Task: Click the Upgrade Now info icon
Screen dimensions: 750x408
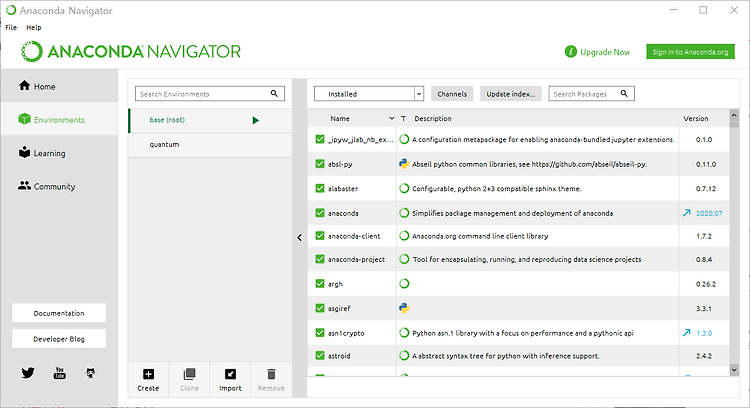Action: (571, 52)
